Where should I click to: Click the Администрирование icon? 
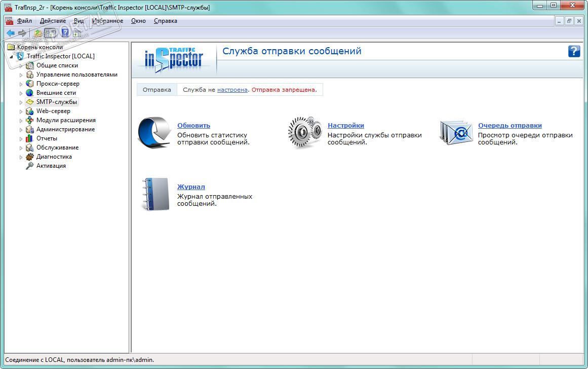[29, 129]
